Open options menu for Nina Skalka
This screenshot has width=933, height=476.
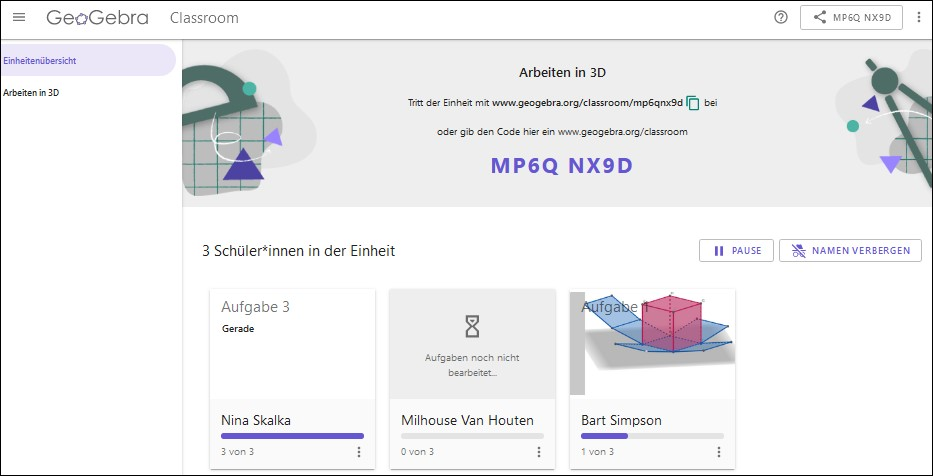click(359, 452)
